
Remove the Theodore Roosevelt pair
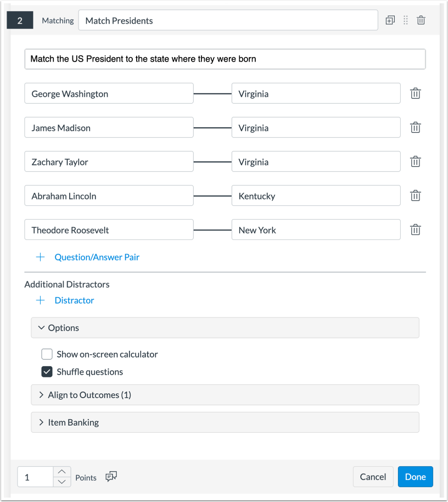416,230
